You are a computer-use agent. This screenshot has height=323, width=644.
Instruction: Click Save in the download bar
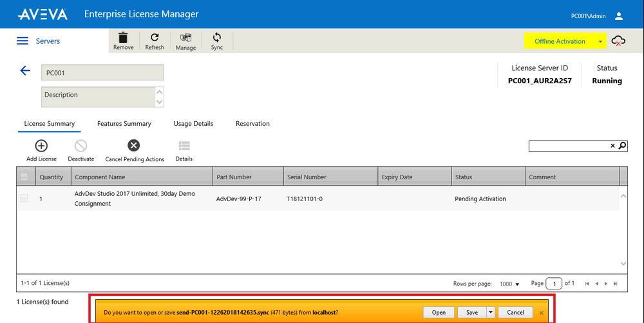pos(472,312)
